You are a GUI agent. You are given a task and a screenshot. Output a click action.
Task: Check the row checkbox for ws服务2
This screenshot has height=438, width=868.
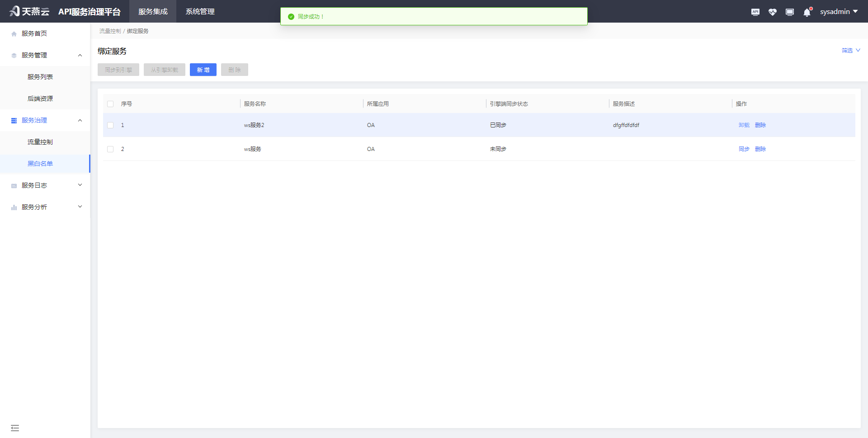pos(110,125)
